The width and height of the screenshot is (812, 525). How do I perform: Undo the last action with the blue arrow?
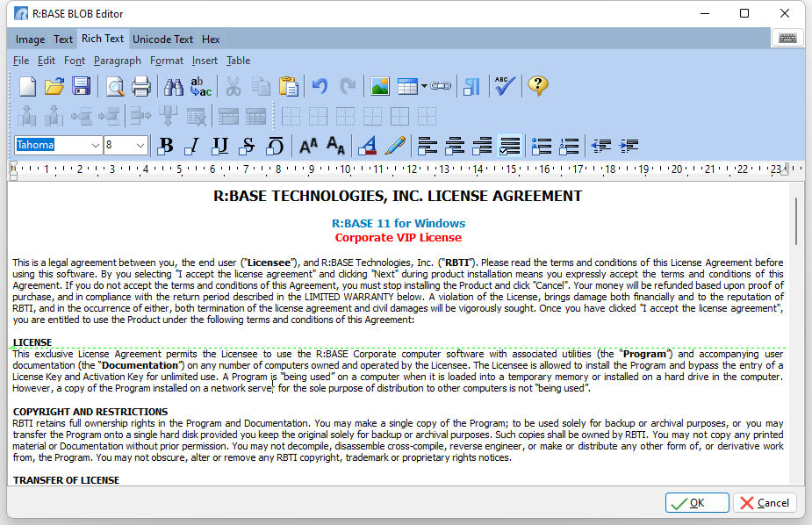point(320,86)
